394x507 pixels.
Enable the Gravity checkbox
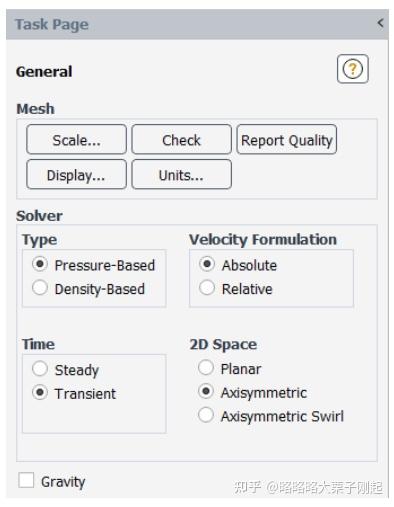tap(26, 480)
